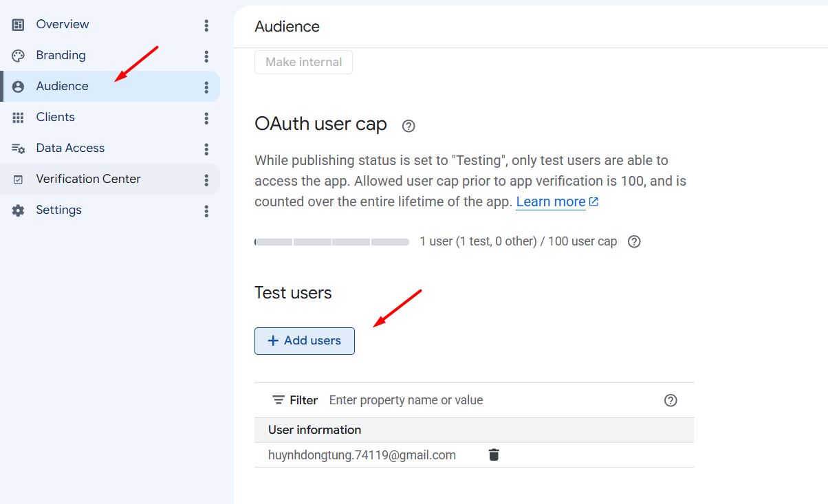Click the Data Access list-gear icon

[19, 149]
